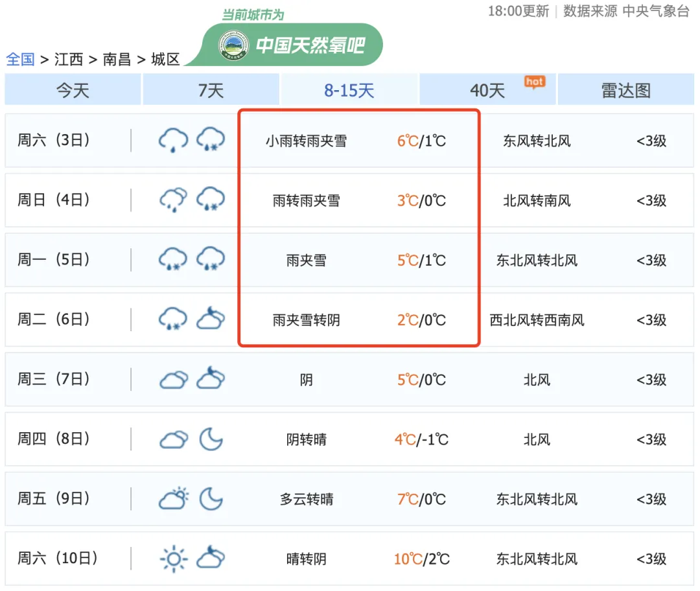Viewport: 700px width, 591px height.
Task: Click the overcast cloud icon for Wednesday (7日)
Action: pyautogui.click(x=173, y=380)
